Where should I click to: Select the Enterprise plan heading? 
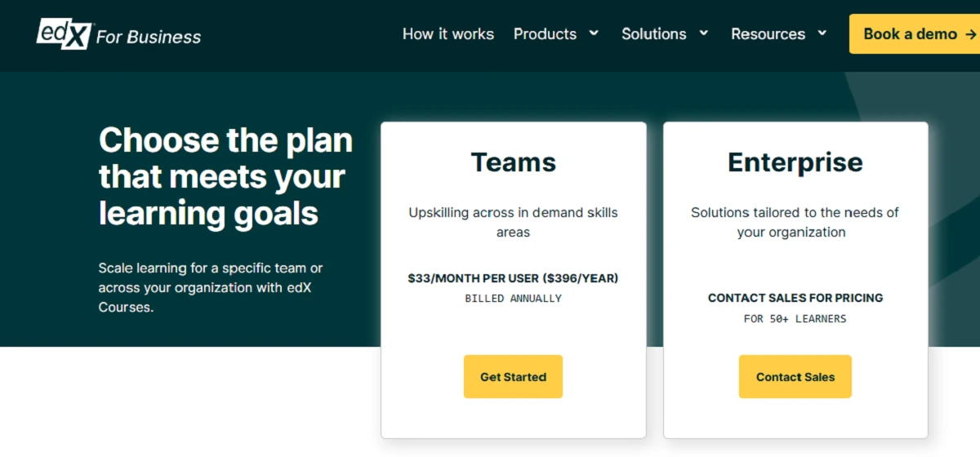pyautogui.click(x=795, y=162)
